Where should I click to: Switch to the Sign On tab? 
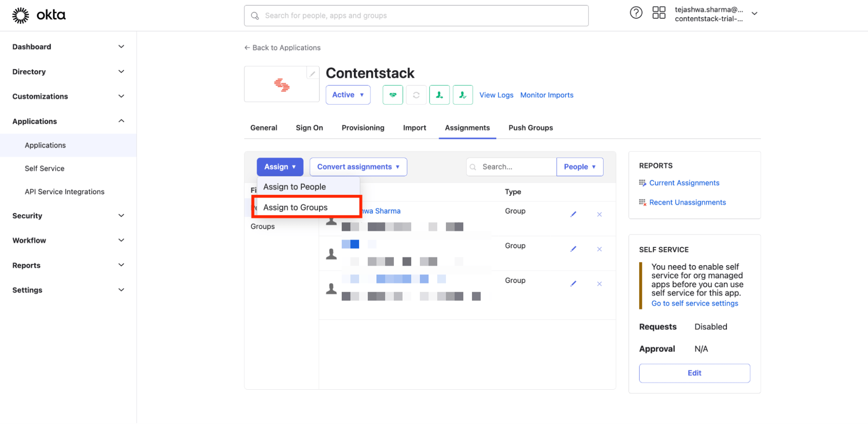click(x=309, y=128)
